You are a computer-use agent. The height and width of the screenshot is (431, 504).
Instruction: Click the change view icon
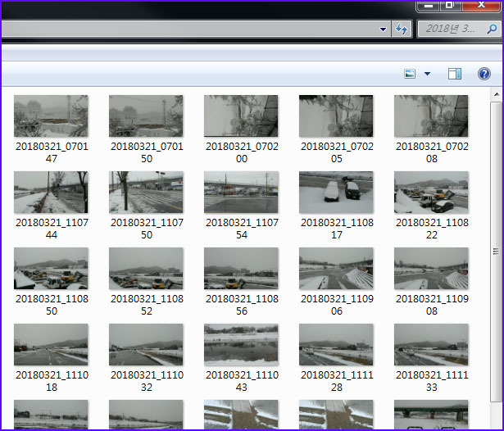pyautogui.click(x=410, y=74)
